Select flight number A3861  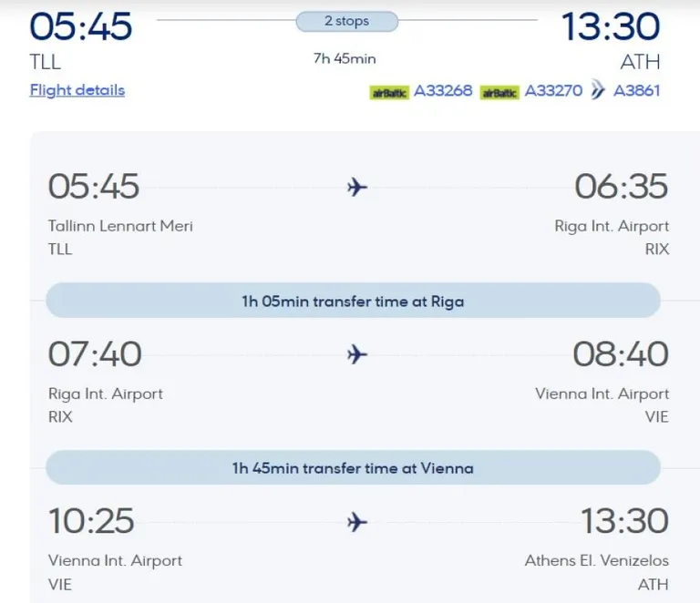pyautogui.click(x=636, y=90)
